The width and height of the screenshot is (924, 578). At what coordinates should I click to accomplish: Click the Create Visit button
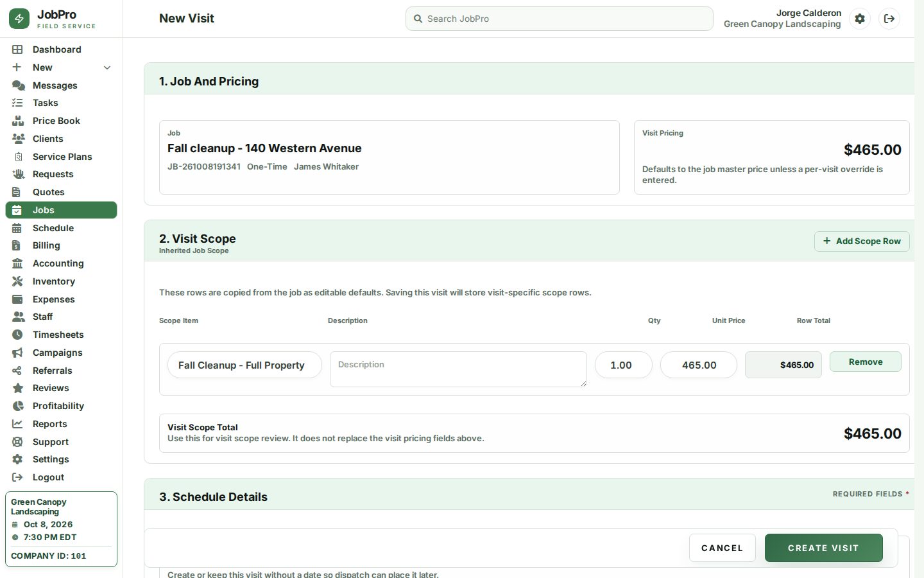click(x=823, y=548)
